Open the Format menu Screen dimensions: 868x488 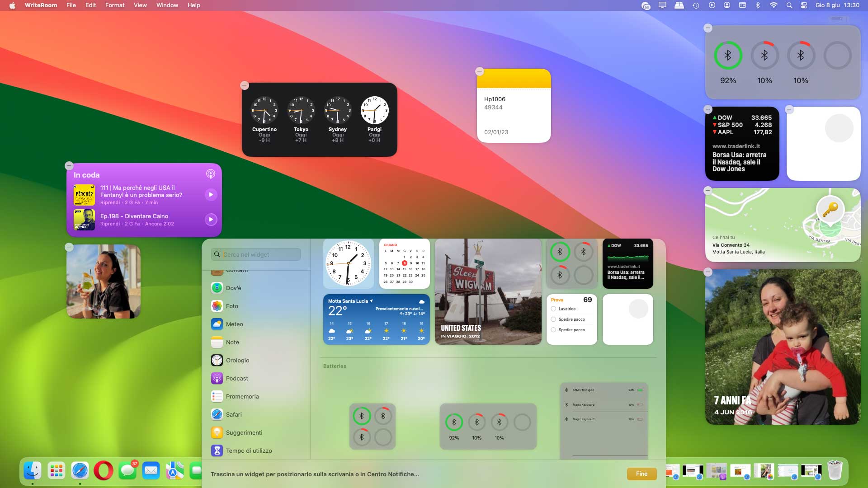point(115,5)
